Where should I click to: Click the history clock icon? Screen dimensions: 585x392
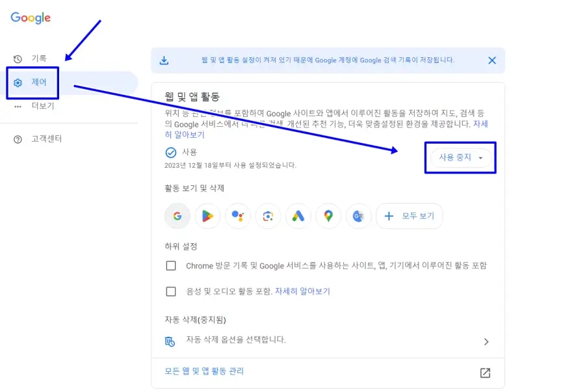coord(18,59)
